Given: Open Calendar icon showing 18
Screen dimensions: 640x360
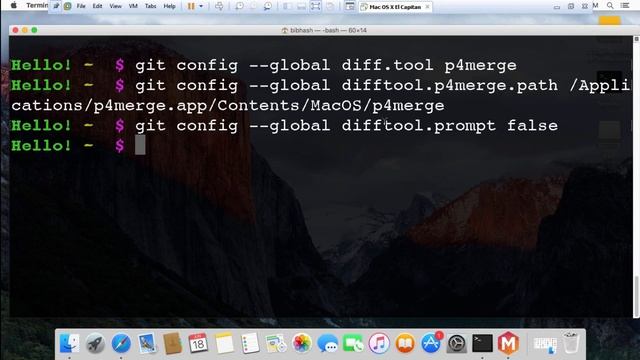Looking at the screenshot, I should click(198, 343).
